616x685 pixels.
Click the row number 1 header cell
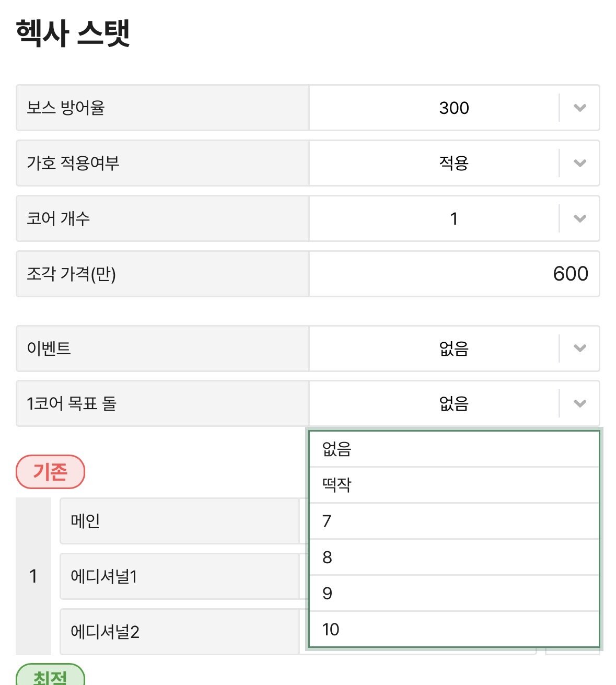[x=33, y=575]
